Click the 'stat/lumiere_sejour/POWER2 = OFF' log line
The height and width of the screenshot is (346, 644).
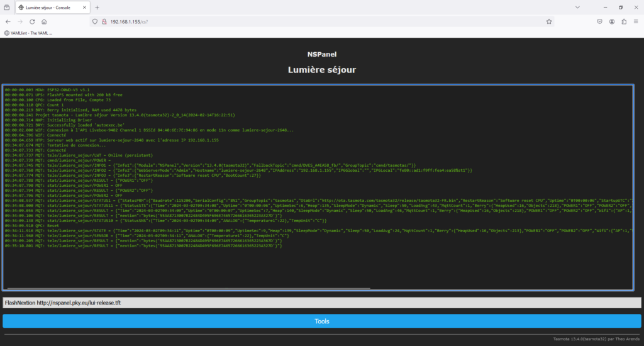coord(64,196)
